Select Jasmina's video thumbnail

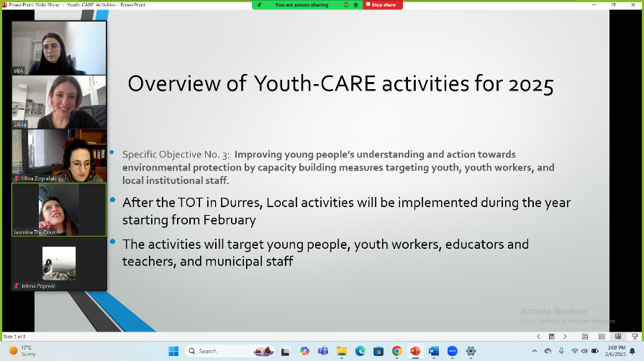(59, 209)
